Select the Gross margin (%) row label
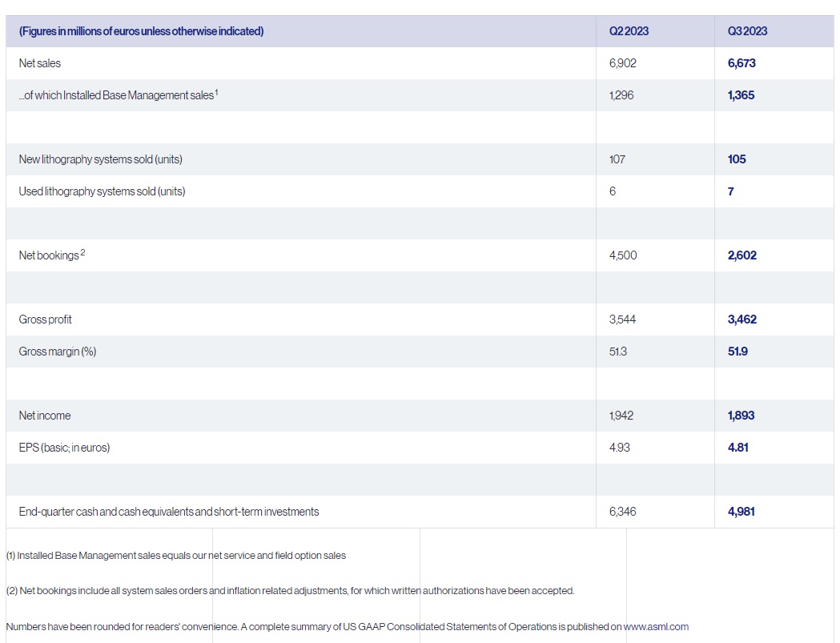840x643 pixels. [56, 351]
